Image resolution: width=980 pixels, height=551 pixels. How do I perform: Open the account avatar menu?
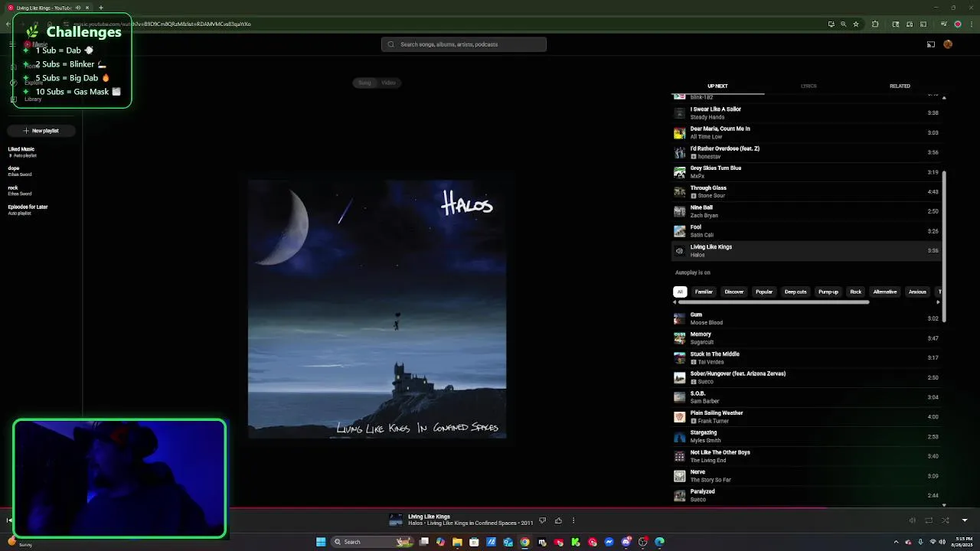948,44
